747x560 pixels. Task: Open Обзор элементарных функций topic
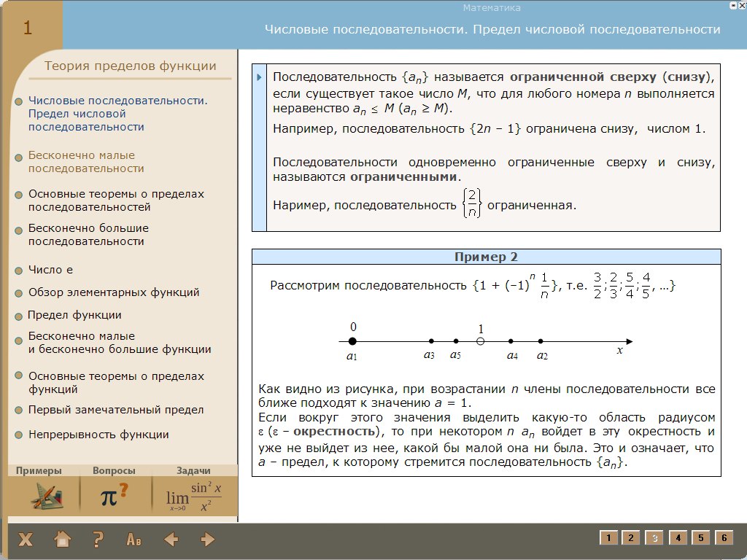114,292
